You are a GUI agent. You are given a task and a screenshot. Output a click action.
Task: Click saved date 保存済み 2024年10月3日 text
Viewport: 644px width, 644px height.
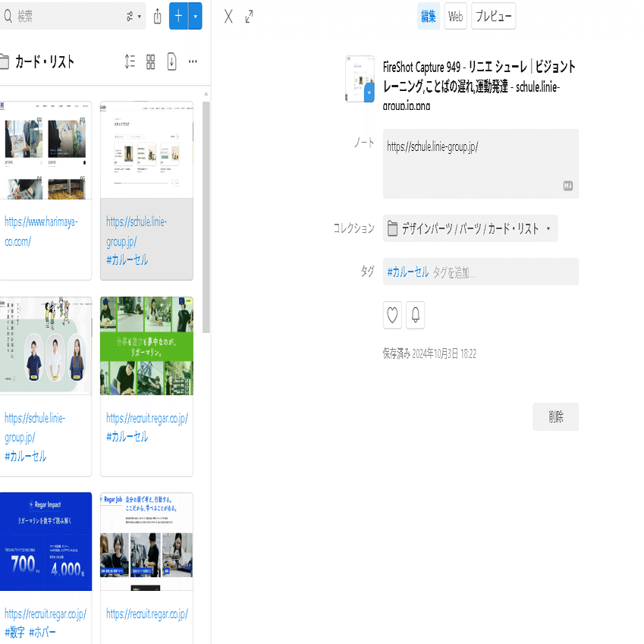429,353
